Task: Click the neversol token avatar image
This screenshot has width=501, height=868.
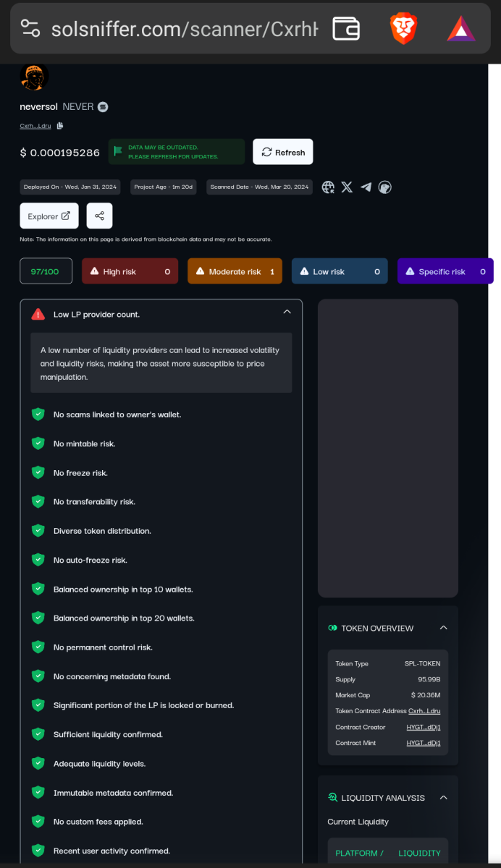Action: [34, 77]
